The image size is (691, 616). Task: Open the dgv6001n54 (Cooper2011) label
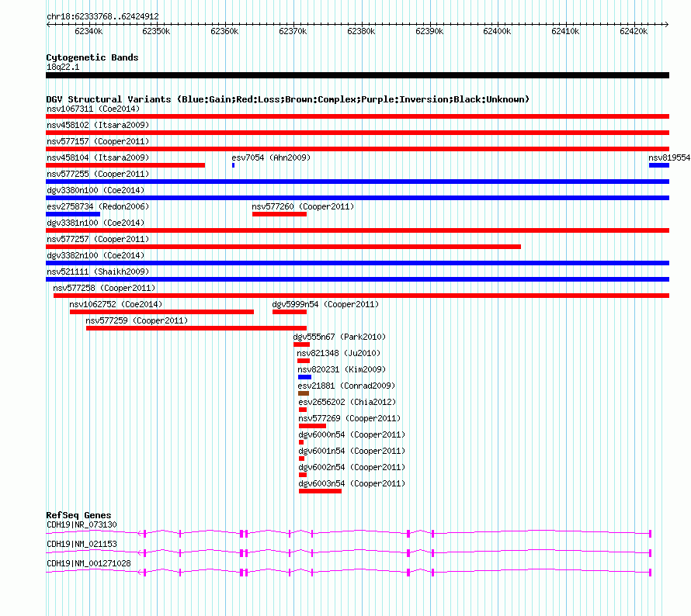(x=352, y=451)
